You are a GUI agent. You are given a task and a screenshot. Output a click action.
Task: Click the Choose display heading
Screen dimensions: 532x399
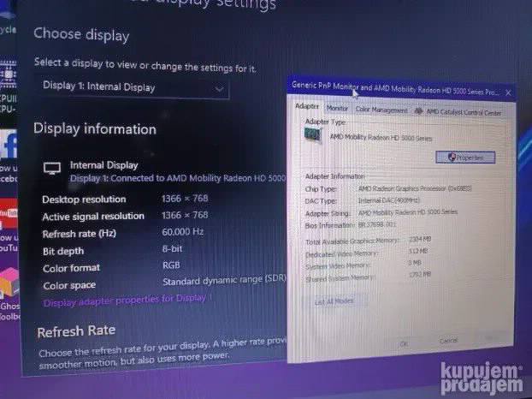[x=81, y=35]
